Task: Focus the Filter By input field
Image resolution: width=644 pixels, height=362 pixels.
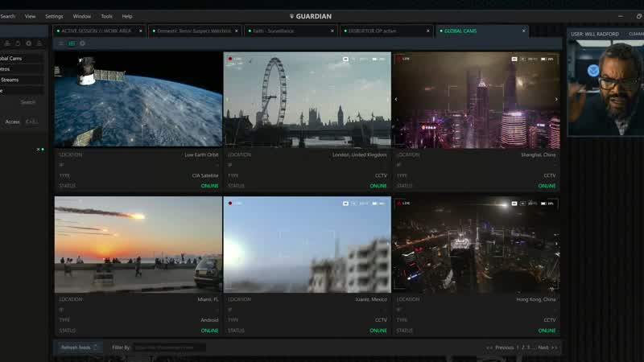Action: (169, 348)
